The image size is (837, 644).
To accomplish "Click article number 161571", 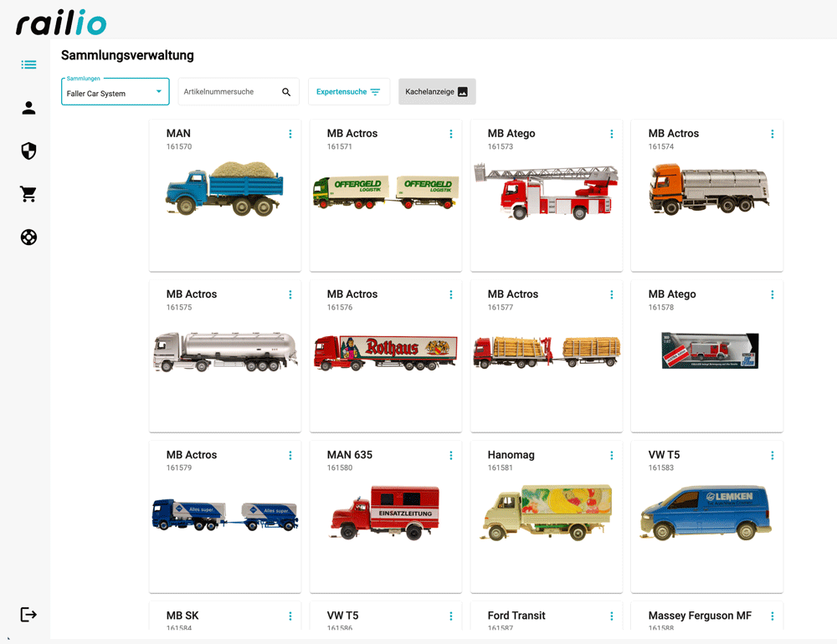I will (x=340, y=146).
